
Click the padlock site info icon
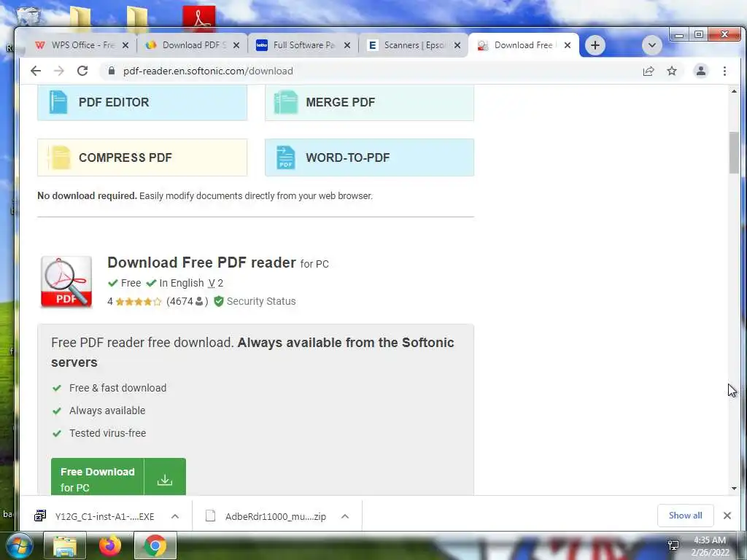pos(112,71)
